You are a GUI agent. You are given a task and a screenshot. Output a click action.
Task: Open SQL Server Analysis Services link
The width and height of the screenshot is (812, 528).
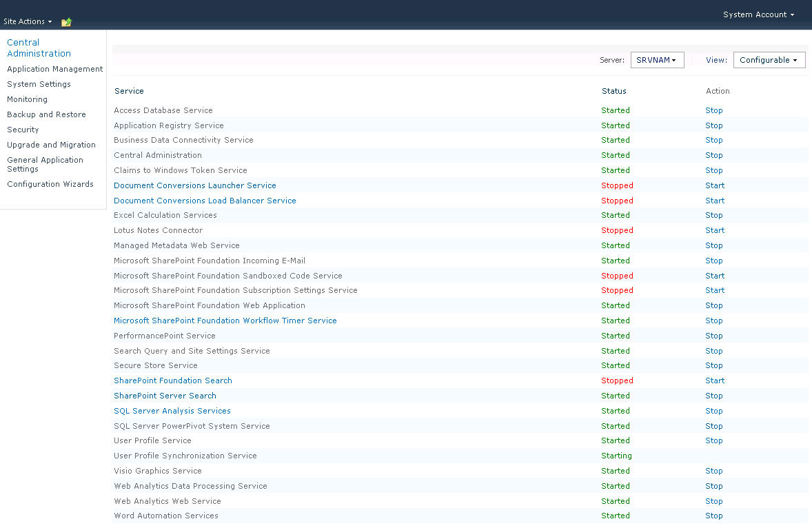click(172, 411)
